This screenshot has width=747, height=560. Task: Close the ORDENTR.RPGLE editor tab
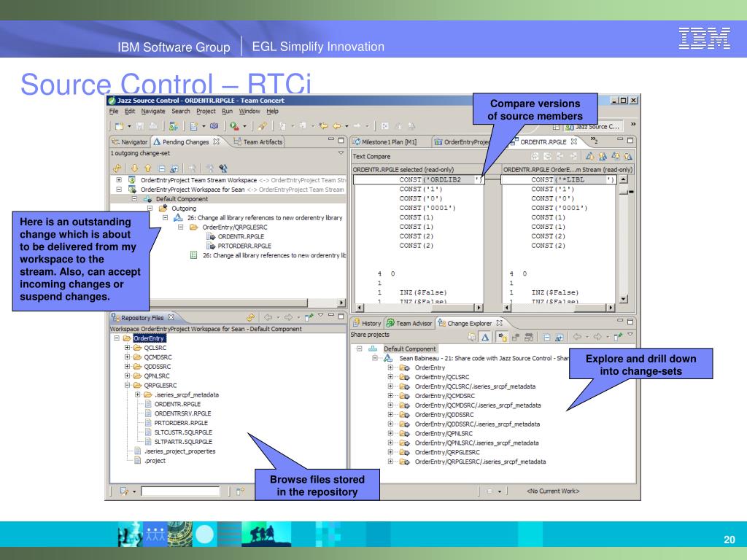[x=574, y=141]
